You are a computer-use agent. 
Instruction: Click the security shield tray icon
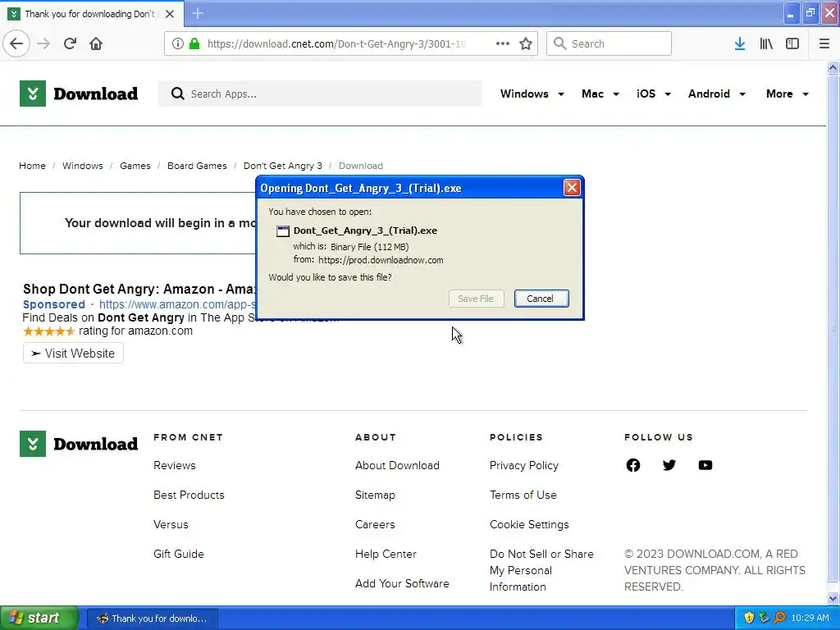pos(749,618)
